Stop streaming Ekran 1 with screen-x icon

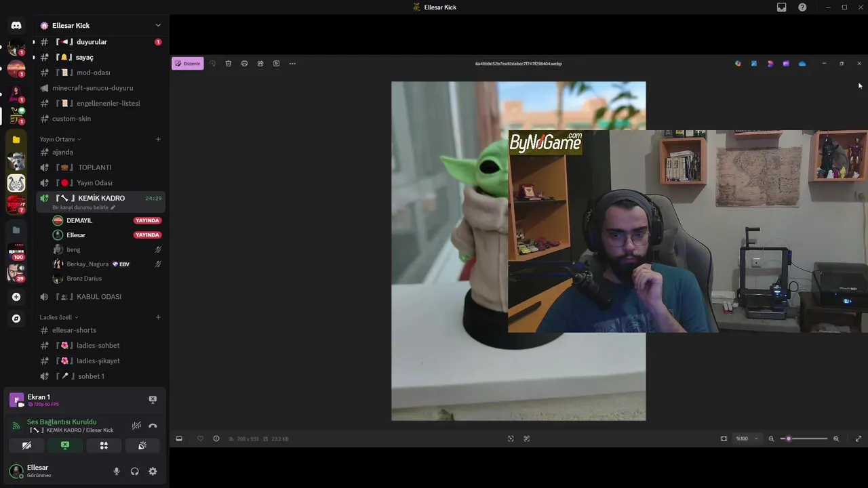(153, 400)
